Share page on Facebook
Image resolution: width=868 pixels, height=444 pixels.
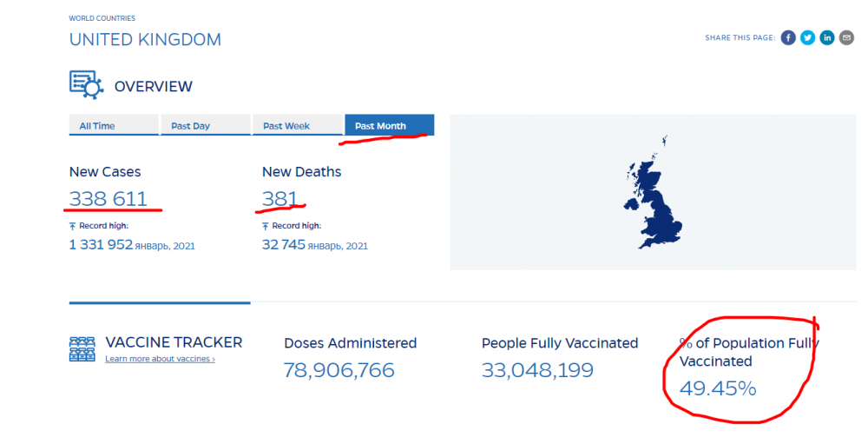(788, 37)
